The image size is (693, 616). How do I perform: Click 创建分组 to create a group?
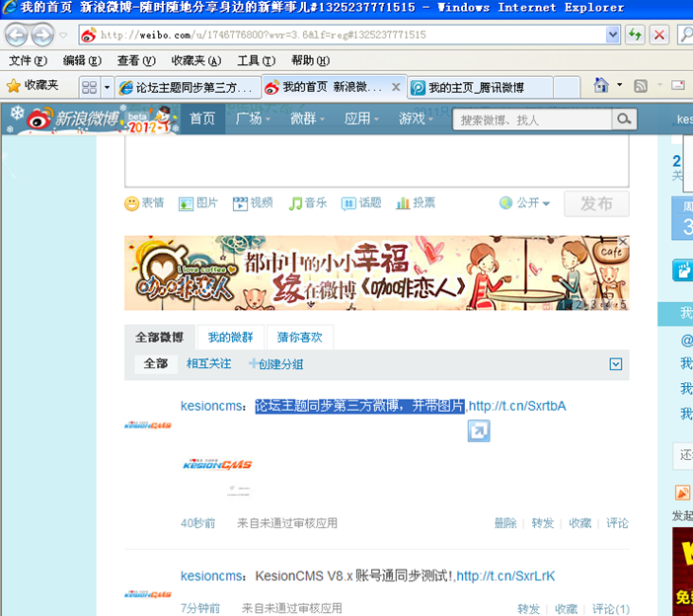click(275, 364)
